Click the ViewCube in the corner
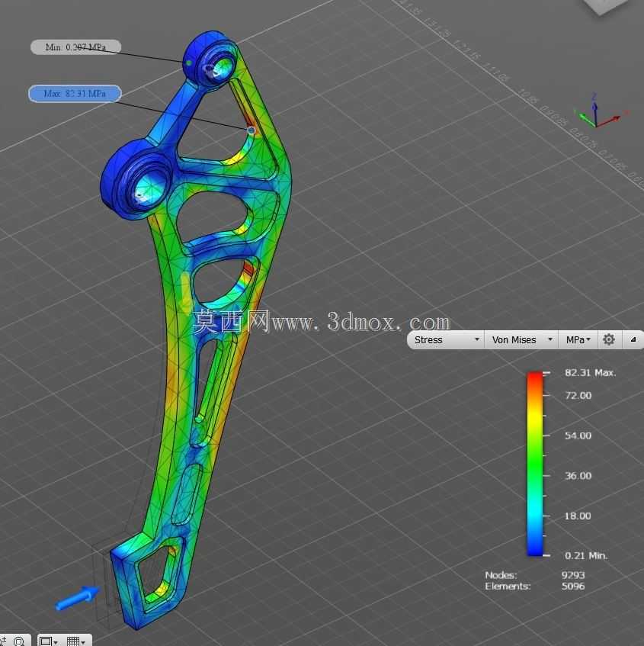644x646 pixels. click(x=604, y=6)
